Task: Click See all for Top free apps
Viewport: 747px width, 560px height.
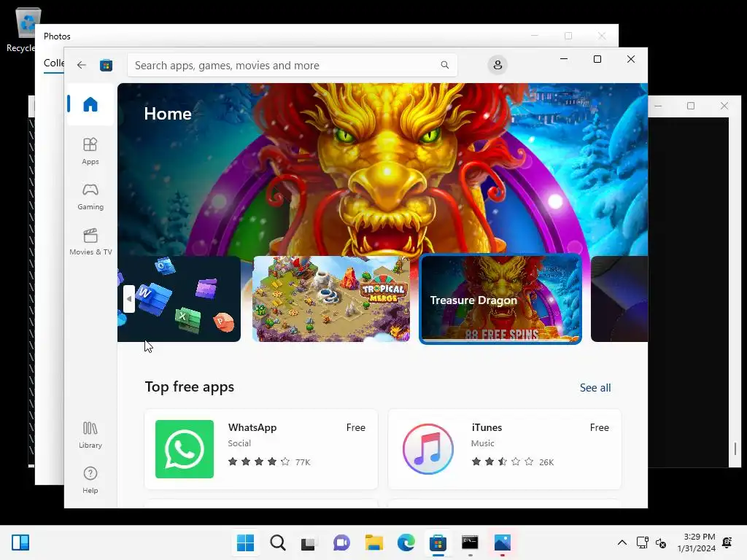Action: pos(595,388)
